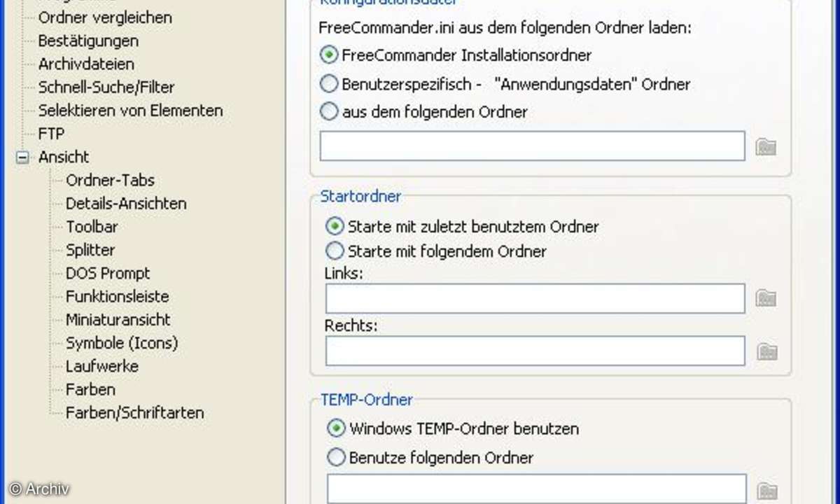The height and width of the screenshot is (504, 840).
Task: Select the FreeCommander Installationsordner radio button
Action: (328, 55)
